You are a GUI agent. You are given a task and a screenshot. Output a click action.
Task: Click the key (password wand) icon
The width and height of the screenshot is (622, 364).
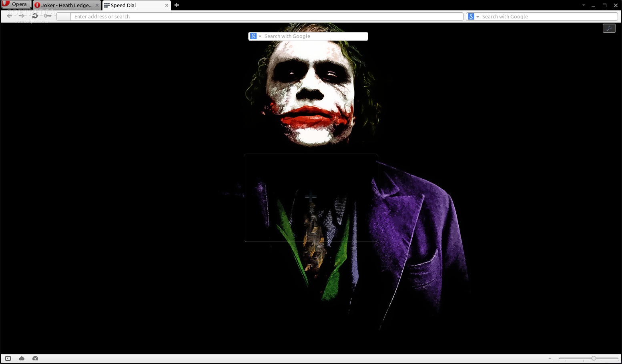[x=48, y=16]
